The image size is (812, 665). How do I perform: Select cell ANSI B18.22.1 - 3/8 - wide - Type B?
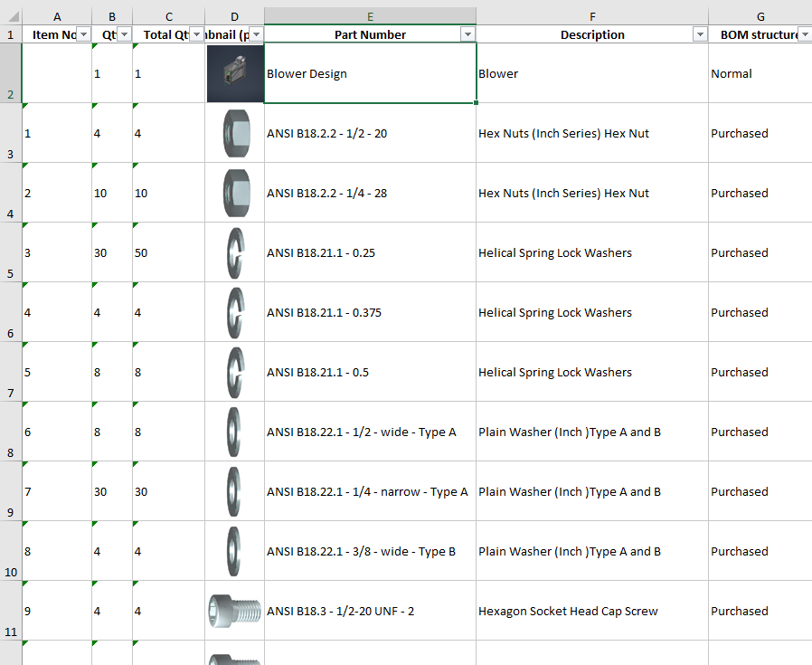pos(370,551)
